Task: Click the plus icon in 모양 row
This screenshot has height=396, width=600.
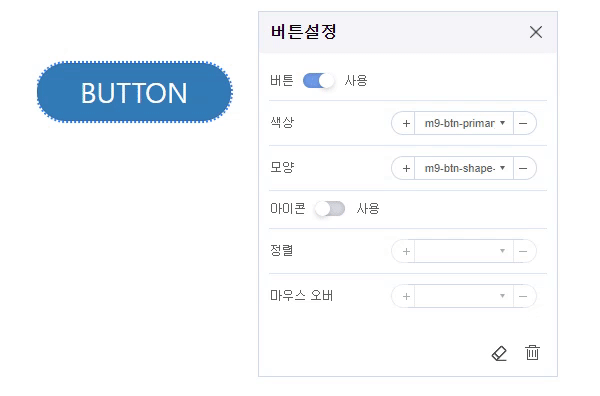Action: coord(406,168)
